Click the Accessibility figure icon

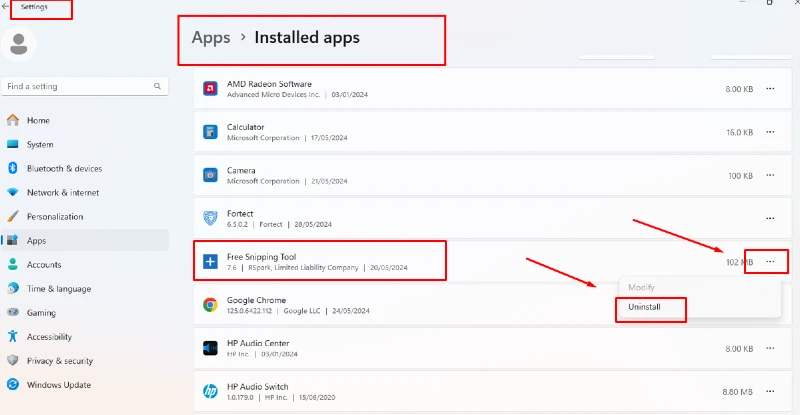[13, 336]
